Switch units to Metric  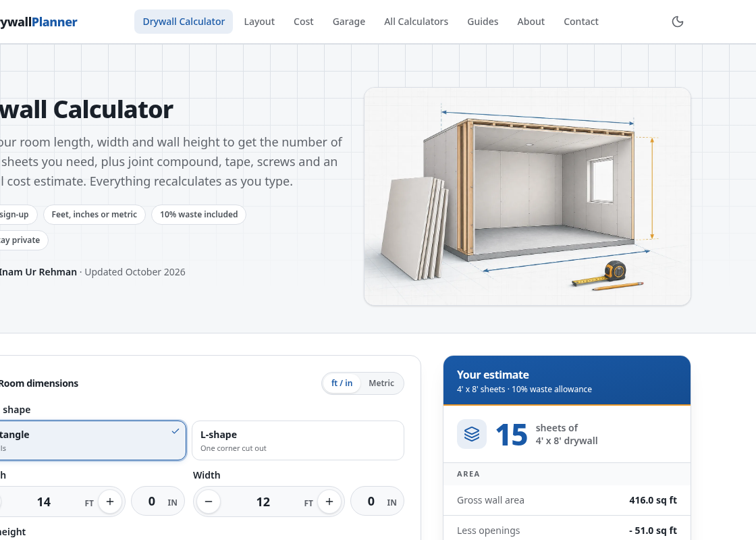tap(381, 383)
